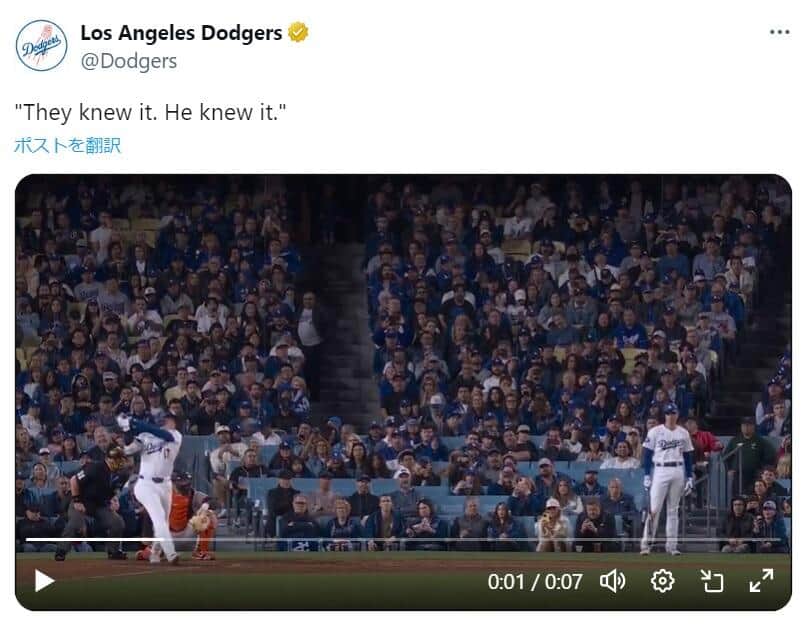The image size is (805, 627).
Task: Switch the video to picture-in-picture
Action: (711, 580)
